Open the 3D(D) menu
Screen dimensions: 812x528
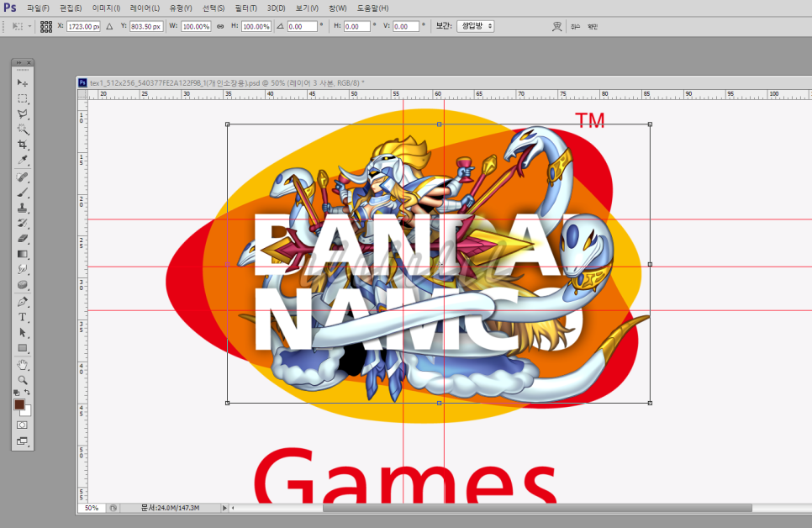click(x=277, y=8)
